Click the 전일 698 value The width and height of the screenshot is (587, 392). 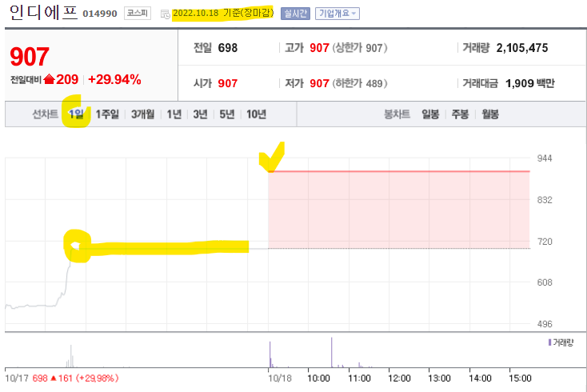point(228,48)
